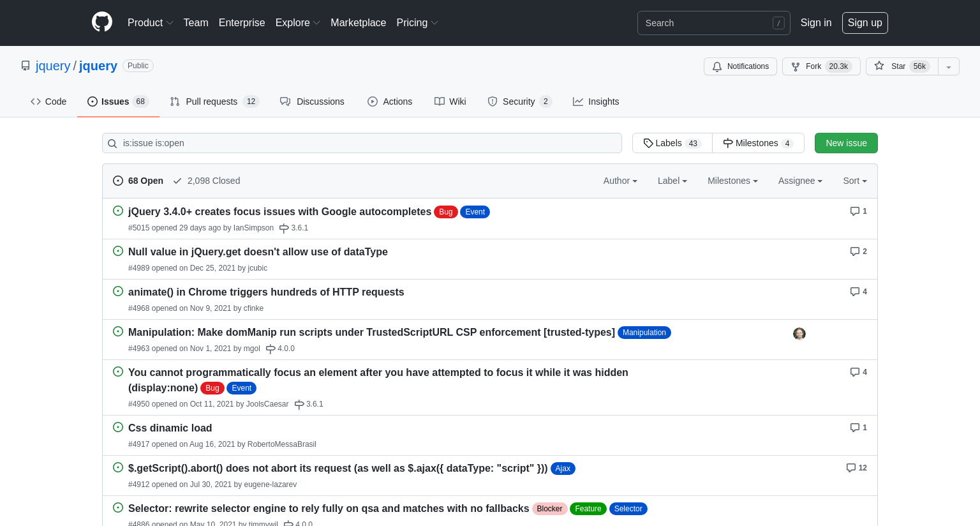
Task: Click the GitHub octocat logo
Action: 102,22
